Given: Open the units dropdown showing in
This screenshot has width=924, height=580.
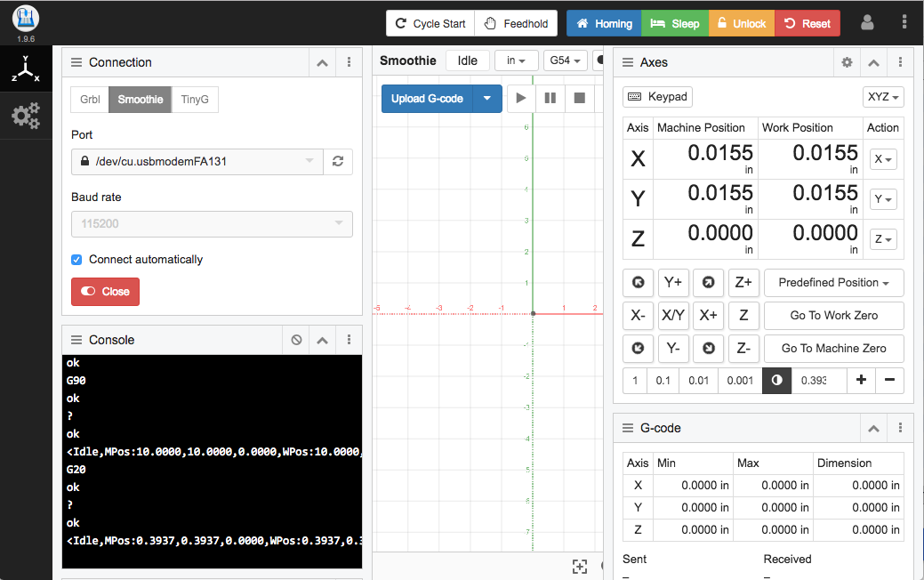Looking at the screenshot, I should click(x=516, y=60).
